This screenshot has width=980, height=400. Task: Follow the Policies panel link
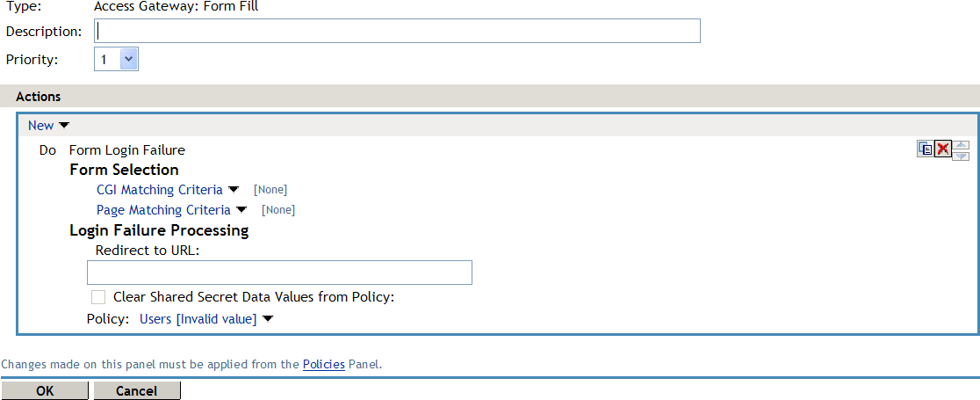[323, 363]
